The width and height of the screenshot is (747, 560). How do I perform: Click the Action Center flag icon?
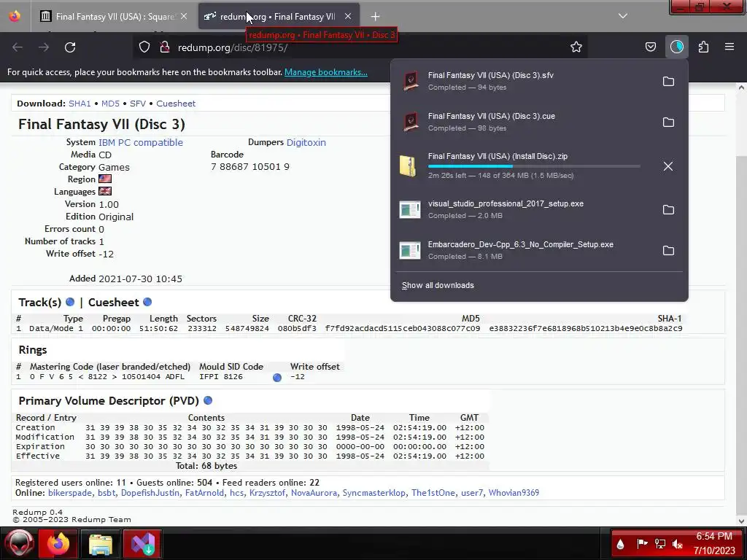pos(642,544)
